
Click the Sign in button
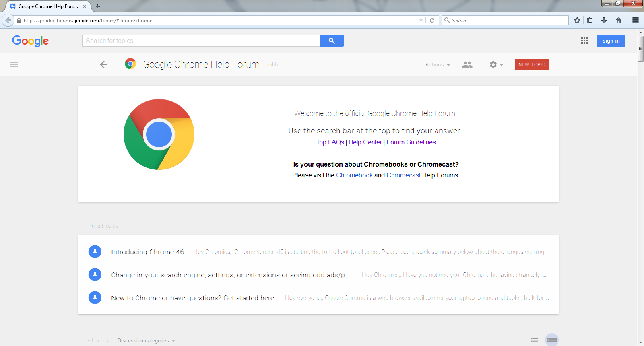611,41
